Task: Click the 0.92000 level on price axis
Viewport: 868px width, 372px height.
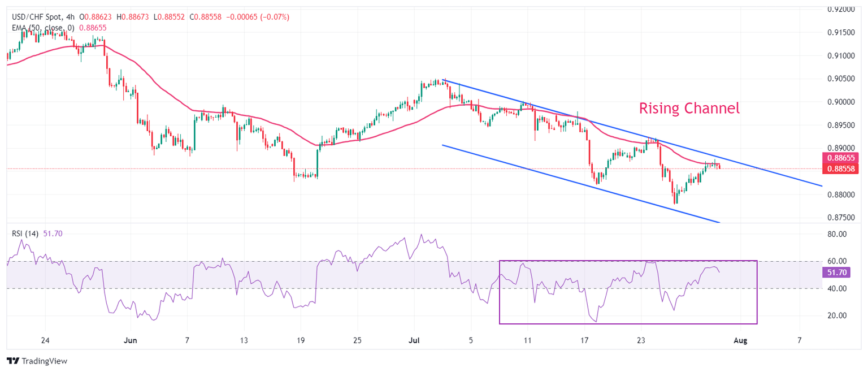Action: click(x=840, y=9)
